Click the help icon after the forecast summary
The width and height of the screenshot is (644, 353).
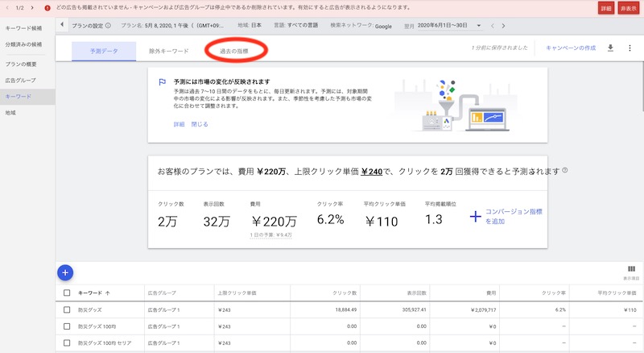pos(565,171)
